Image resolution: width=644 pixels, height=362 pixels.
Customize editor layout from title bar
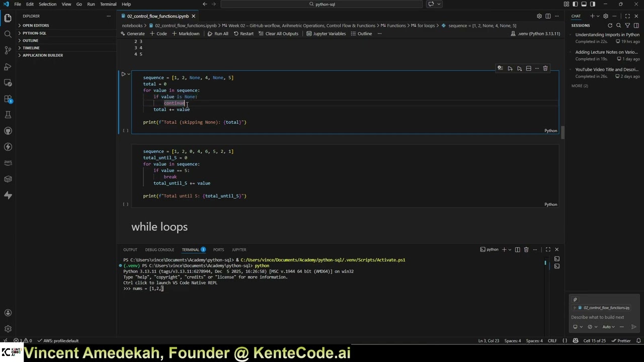[x=567, y=4]
